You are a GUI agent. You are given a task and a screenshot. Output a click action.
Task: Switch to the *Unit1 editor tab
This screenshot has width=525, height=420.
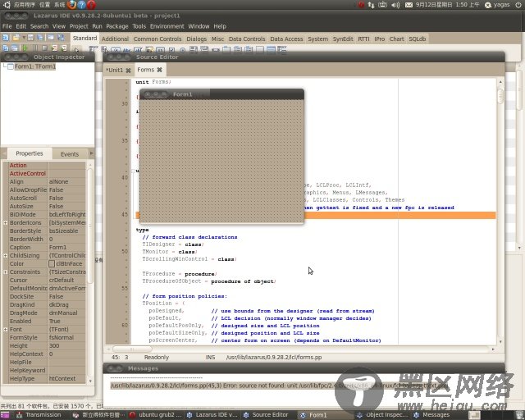(x=115, y=70)
